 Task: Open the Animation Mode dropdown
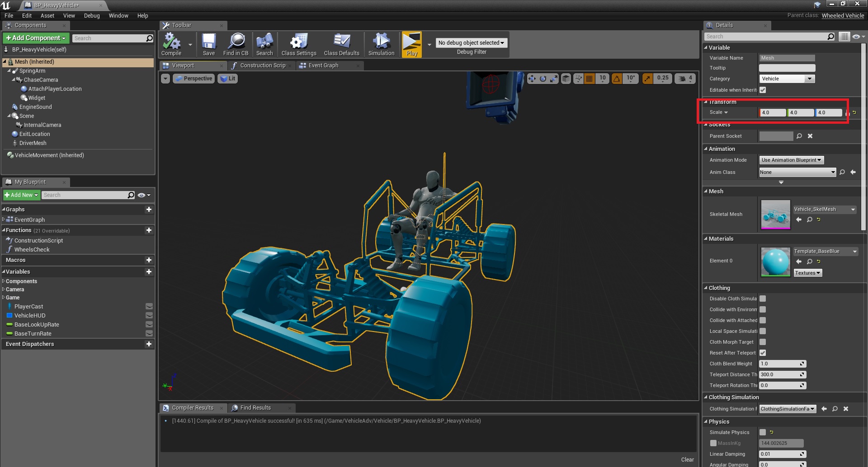tap(791, 160)
